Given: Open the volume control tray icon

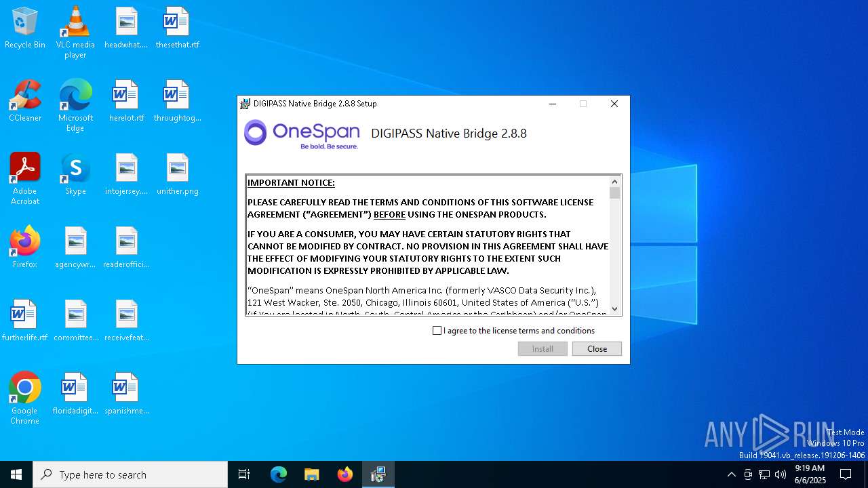Looking at the screenshot, I should tap(781, 474).
